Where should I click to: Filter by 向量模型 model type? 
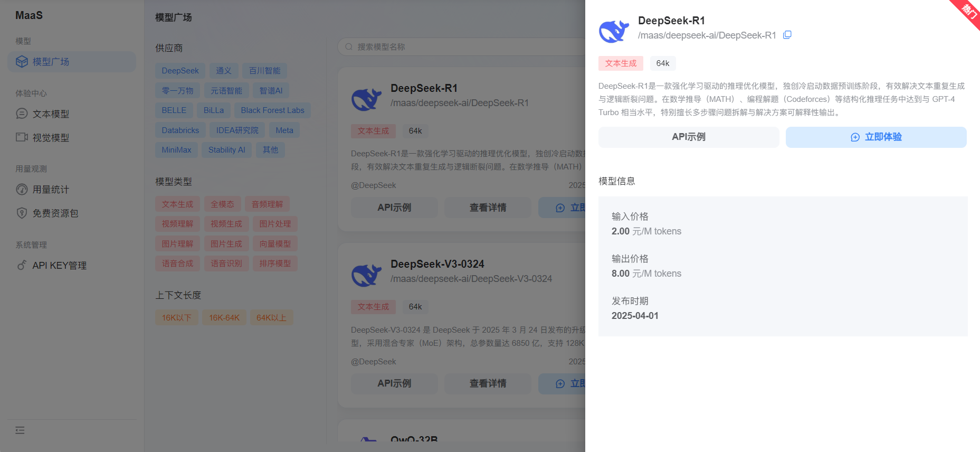275,244
